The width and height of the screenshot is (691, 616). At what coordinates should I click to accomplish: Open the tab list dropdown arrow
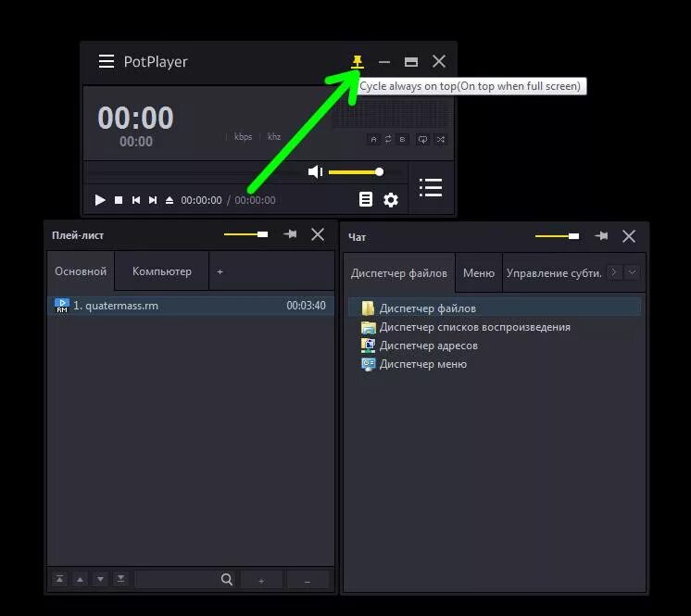(632, 272)
